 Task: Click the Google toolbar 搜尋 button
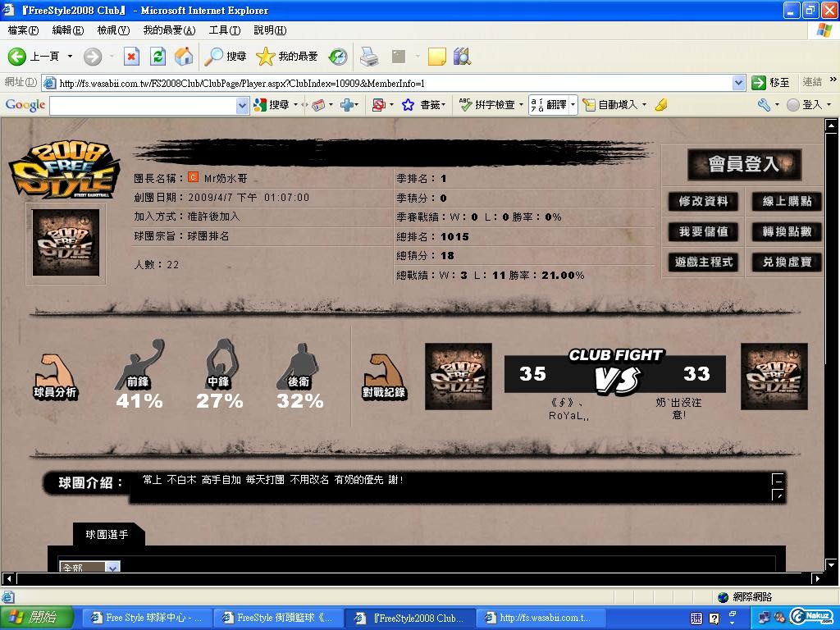point(272,105)
